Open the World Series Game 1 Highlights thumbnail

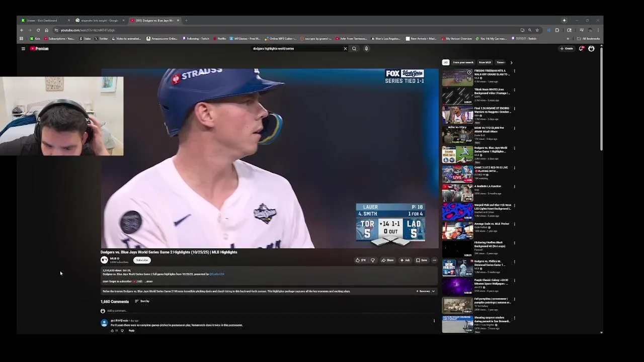[x=457, y=154]
